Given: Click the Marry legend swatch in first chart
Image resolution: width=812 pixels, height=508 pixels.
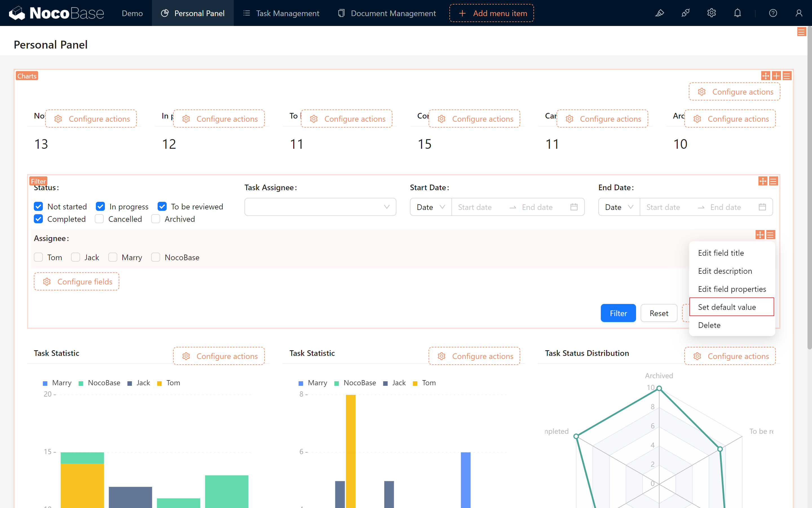Looking at the screenshot, I should pos(45,383).
